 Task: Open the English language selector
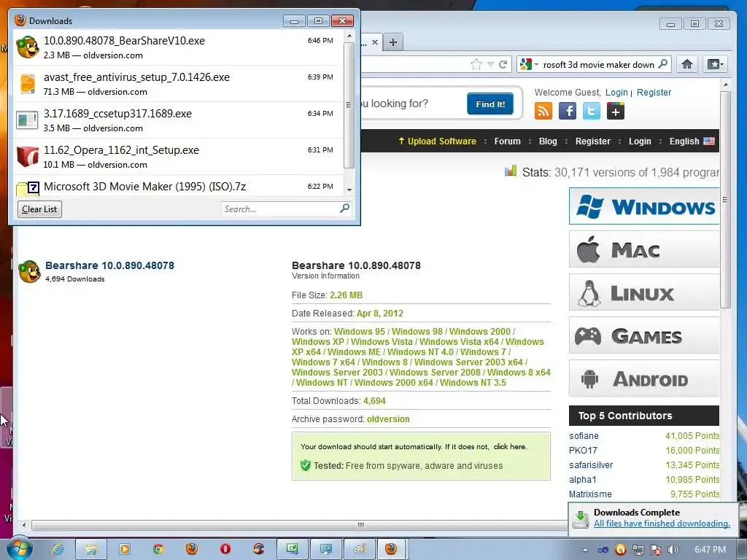pyautogui.click(x=692, y=141)
